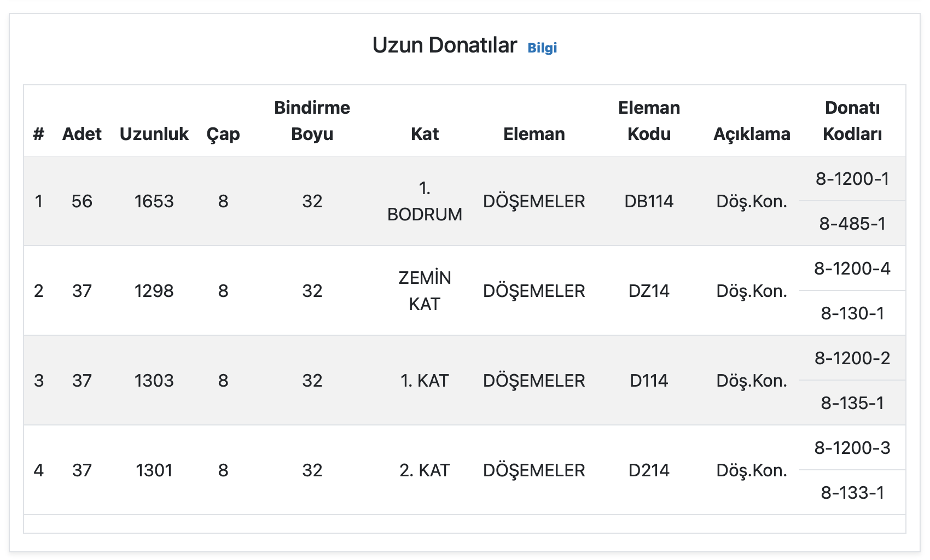This screenshot has height=560, width=930.
Task: Open the Bilgi info link
Action: click(x=542, y=48)
